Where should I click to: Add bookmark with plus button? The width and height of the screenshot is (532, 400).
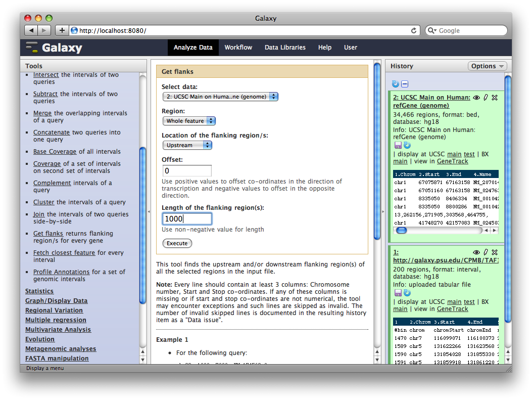pyautogui.click(x=62, y=30)
